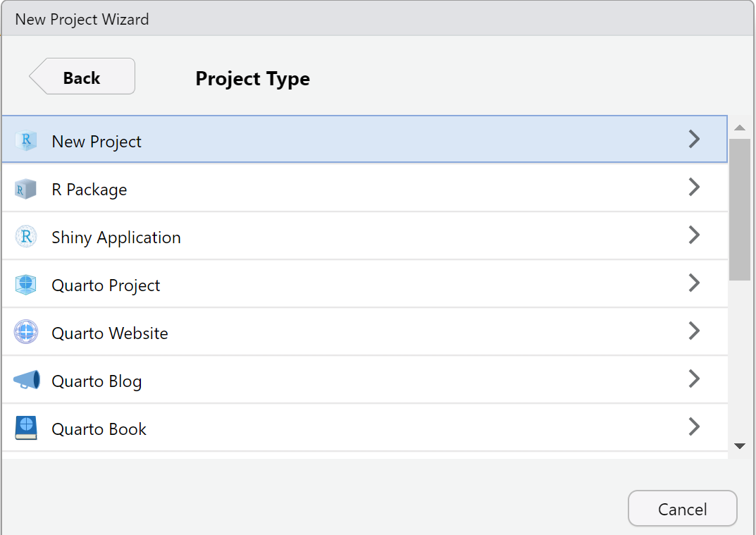Select the R Package label text
Image resolution: width=756 pixels, height=535 pixels.
click(x=89, y=190)
